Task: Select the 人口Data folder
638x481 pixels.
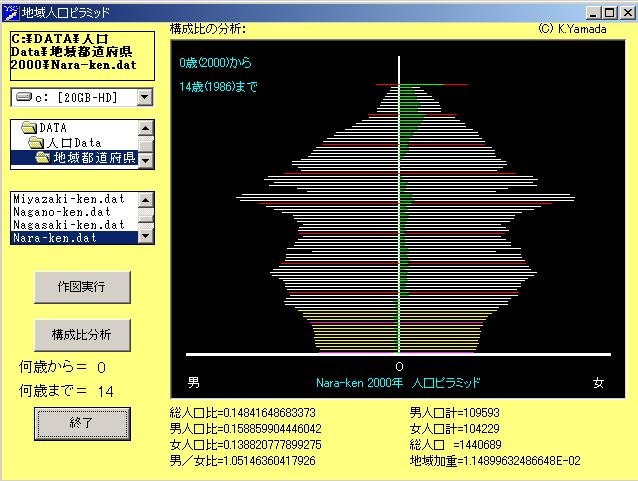Action: pos(75,143)
